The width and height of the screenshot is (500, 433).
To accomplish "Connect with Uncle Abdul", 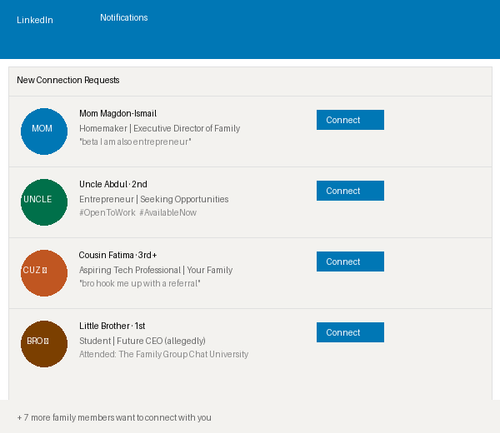I will [350, 191].
